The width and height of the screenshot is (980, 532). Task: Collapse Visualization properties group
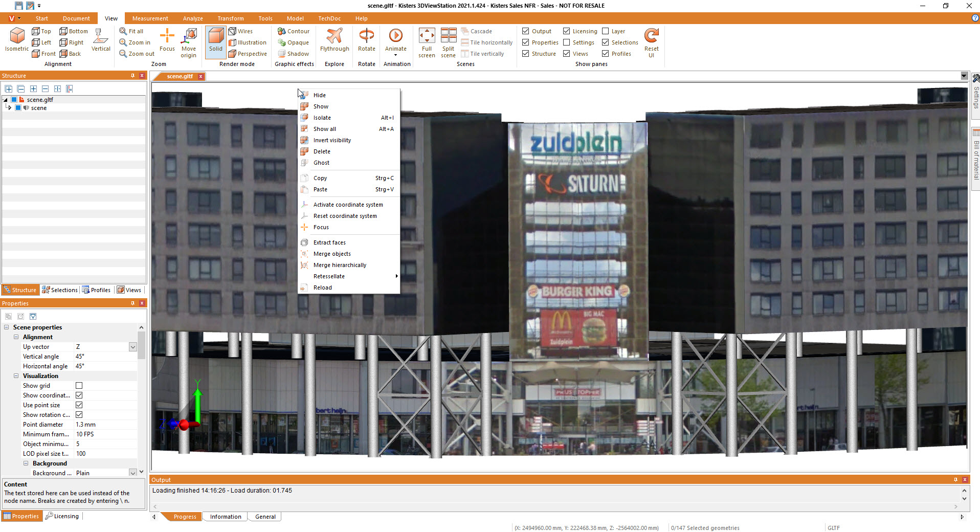pyautogui.click(x=16, y=376)
